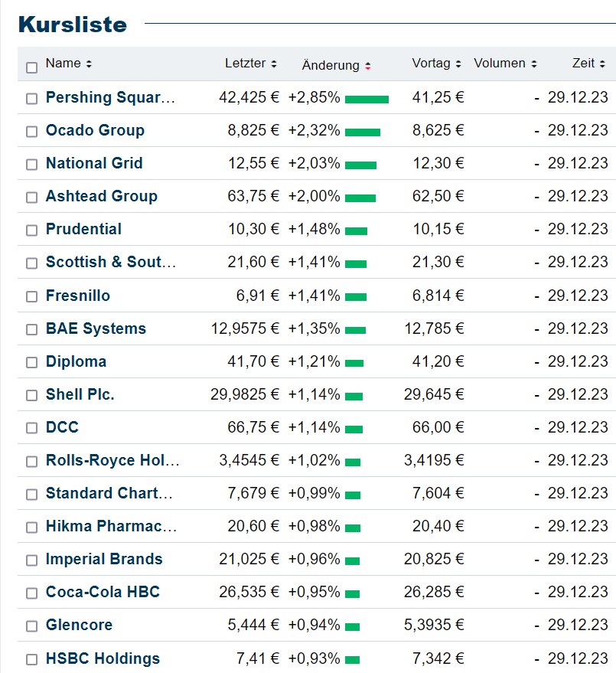Click Ashtead Group's green change bar
This screenshot has width=616, height=673.
click(360, 198)
